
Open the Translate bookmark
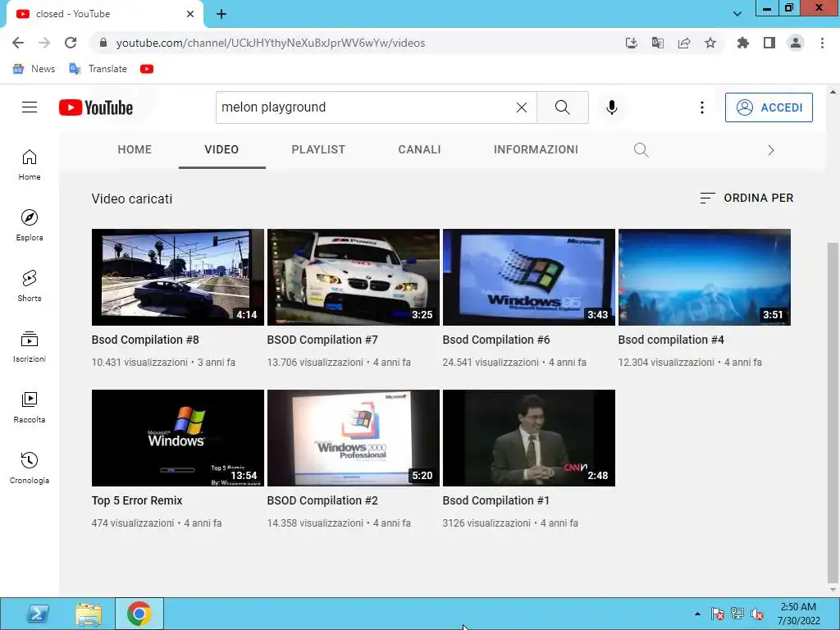98,69
